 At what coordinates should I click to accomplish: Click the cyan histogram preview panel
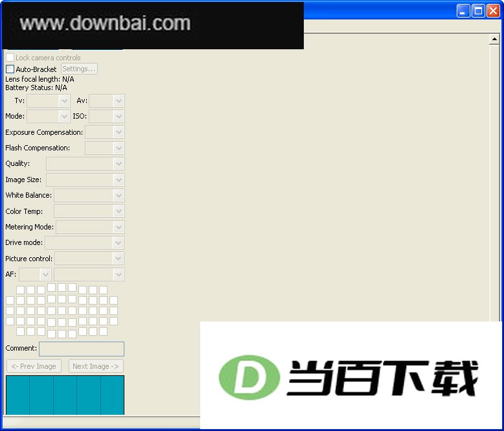65,395
